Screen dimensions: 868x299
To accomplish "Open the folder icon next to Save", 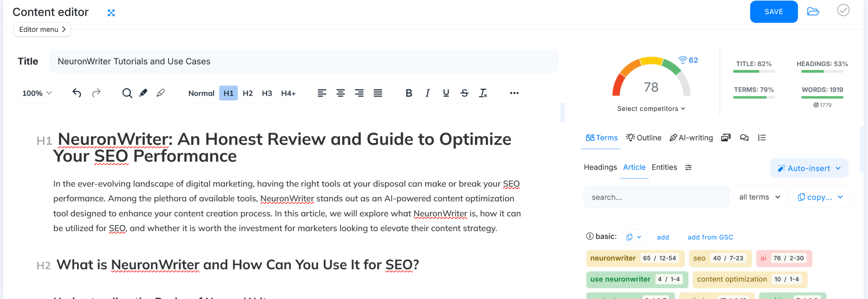I will point(813,12).
